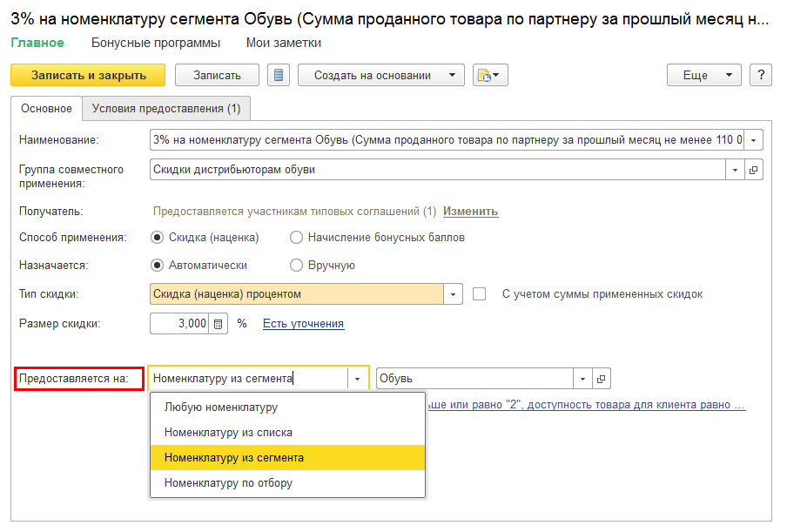
Task: Choose the Вручную assignment radio button
Action: click(x=296, y=266)
